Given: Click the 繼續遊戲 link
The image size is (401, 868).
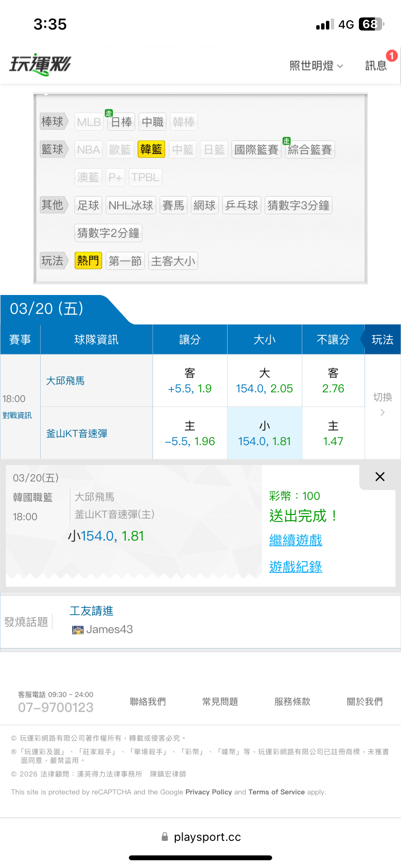Looking at the screenshot, I should pos(295,540).
